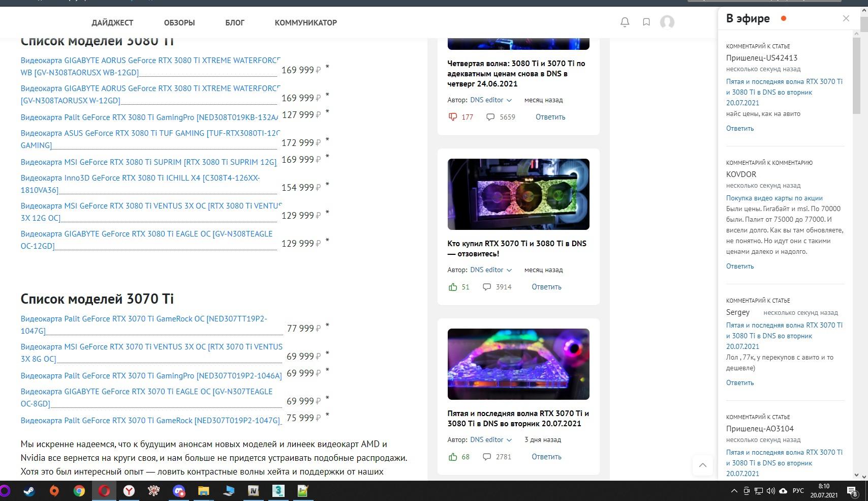Open Steam from the taskbar

pyautogui.click(x=29, y=491)
